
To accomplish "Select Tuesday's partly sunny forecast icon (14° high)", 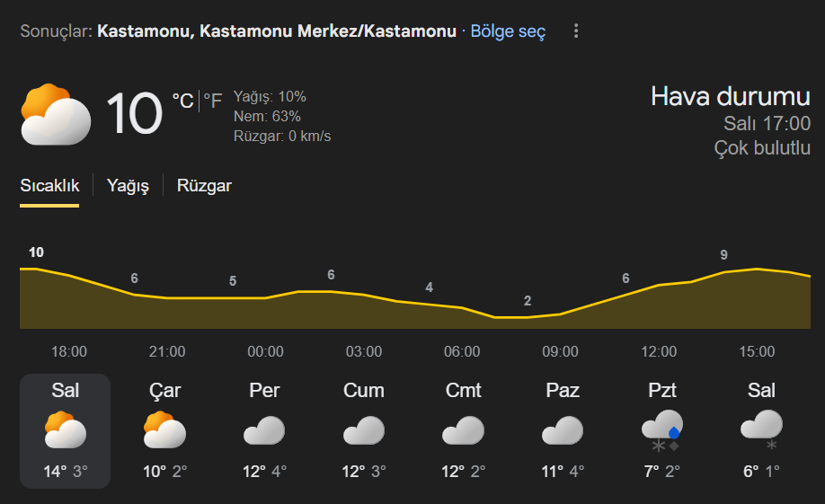I will click(x=66, y=430).
